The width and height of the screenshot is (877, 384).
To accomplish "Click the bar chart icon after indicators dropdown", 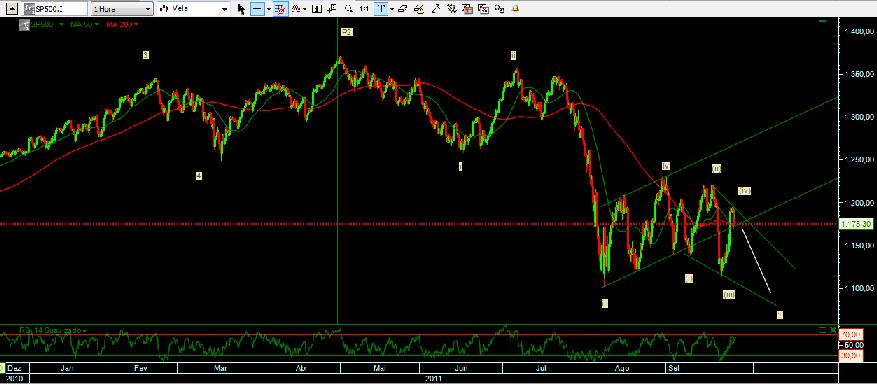I will click(x=317, y=9).
